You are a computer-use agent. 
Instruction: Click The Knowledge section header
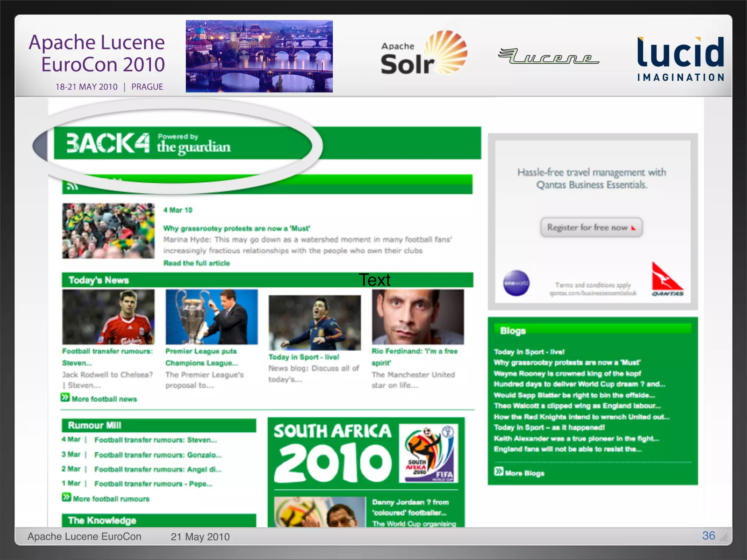[159, 520]
